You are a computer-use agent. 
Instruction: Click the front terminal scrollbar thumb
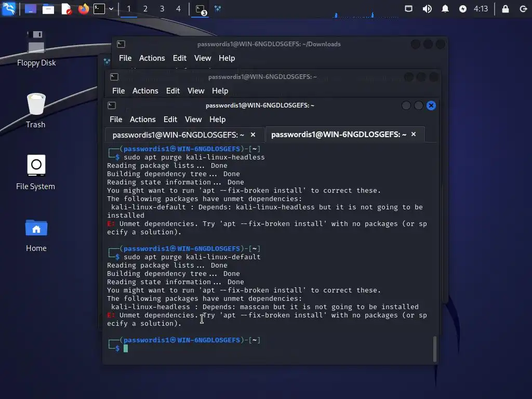click(x=435, y=349)
